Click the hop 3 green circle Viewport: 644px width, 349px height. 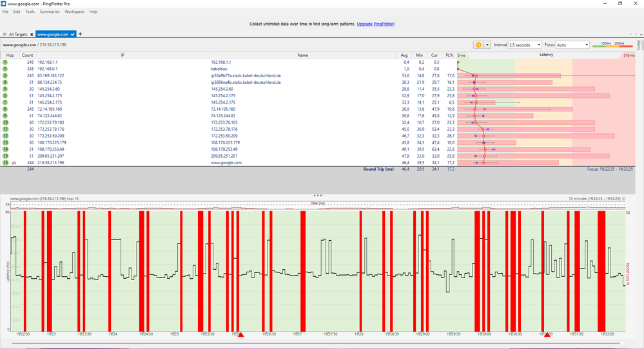click(x=5, y=75)
